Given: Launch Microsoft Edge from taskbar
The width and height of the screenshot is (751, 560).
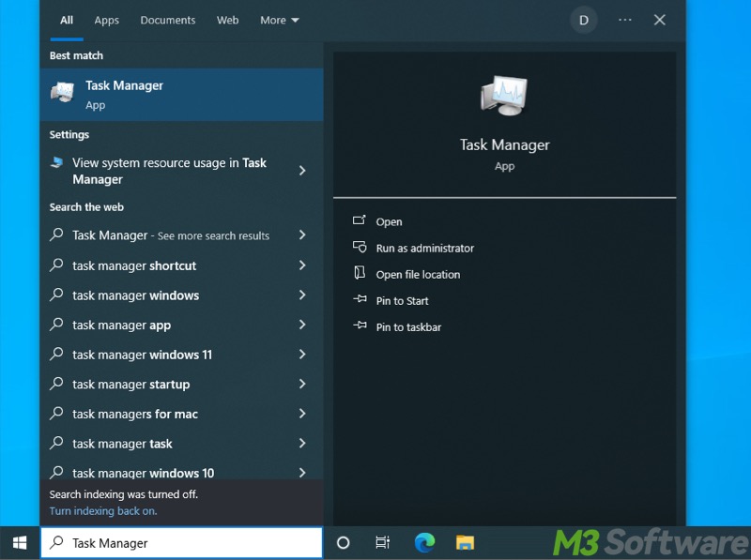Looking at the screenshot, I should (423, 542).
